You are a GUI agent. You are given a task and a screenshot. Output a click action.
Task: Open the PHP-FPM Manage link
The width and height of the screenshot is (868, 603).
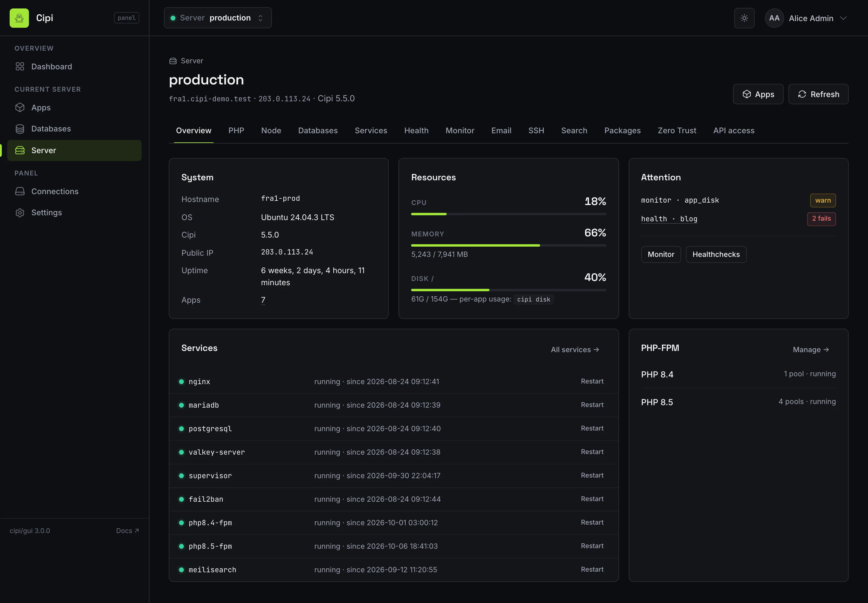811,349
